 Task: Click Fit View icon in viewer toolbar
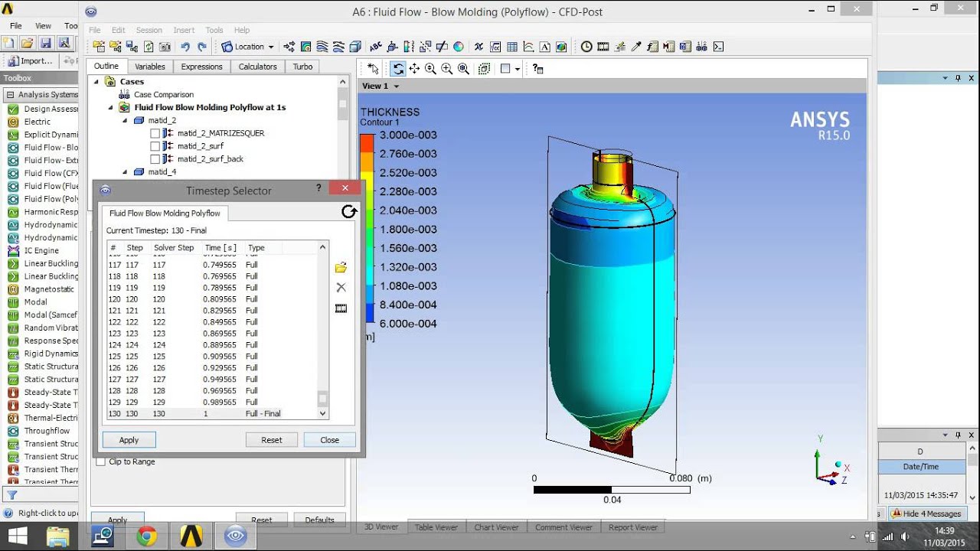[x=463, y=69]
